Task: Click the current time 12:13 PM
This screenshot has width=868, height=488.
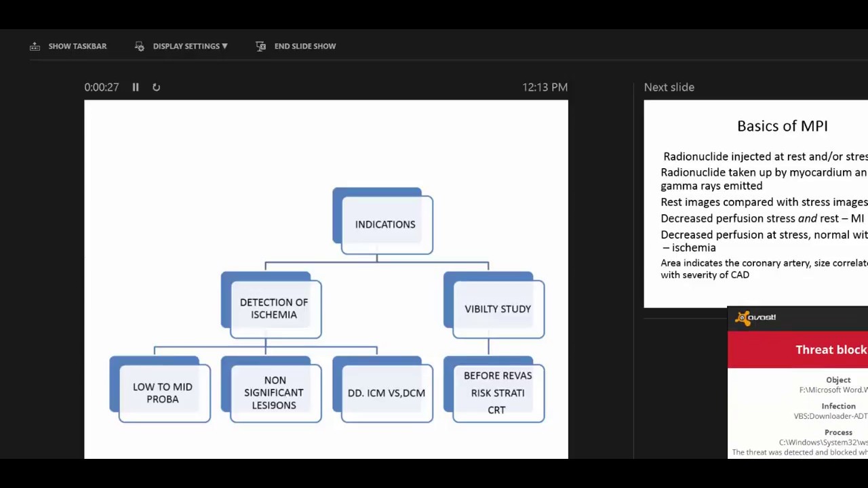Action: 545,87
